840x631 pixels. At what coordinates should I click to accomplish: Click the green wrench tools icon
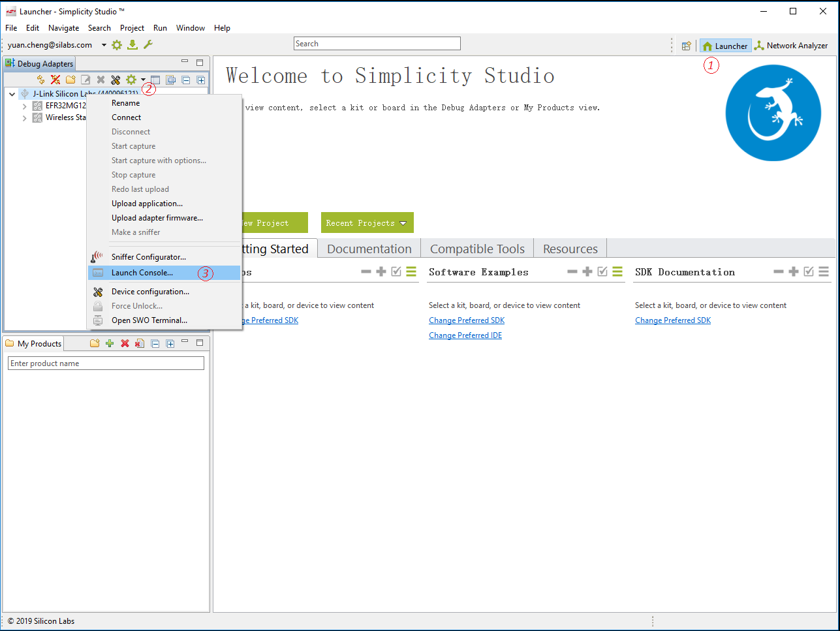(x=148, y=45)
